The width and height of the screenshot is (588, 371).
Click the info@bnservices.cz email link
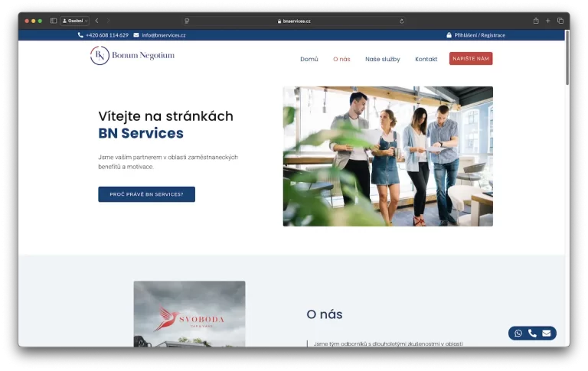(164, 35)
